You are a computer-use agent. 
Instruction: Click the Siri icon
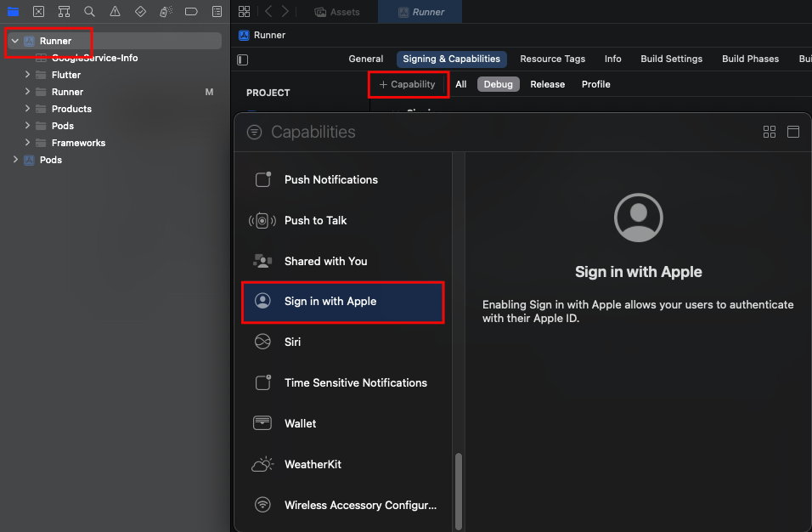pyautogui.click(x=262, y=342)
